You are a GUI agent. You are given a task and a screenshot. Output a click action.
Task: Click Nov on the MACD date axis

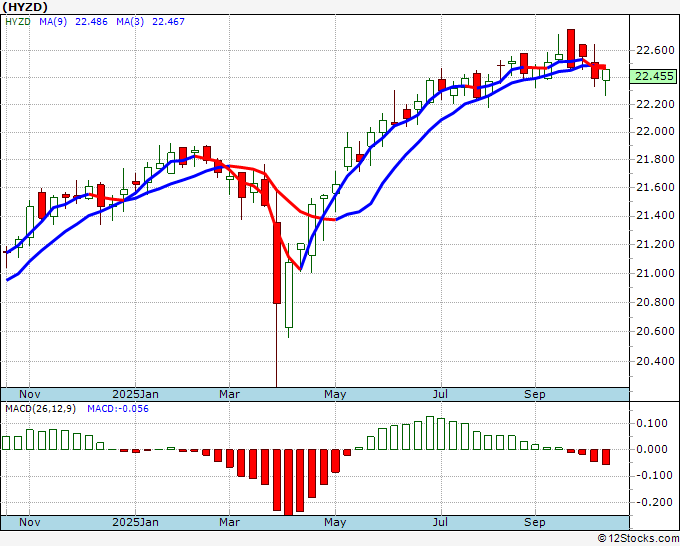[x=29, y=522]
